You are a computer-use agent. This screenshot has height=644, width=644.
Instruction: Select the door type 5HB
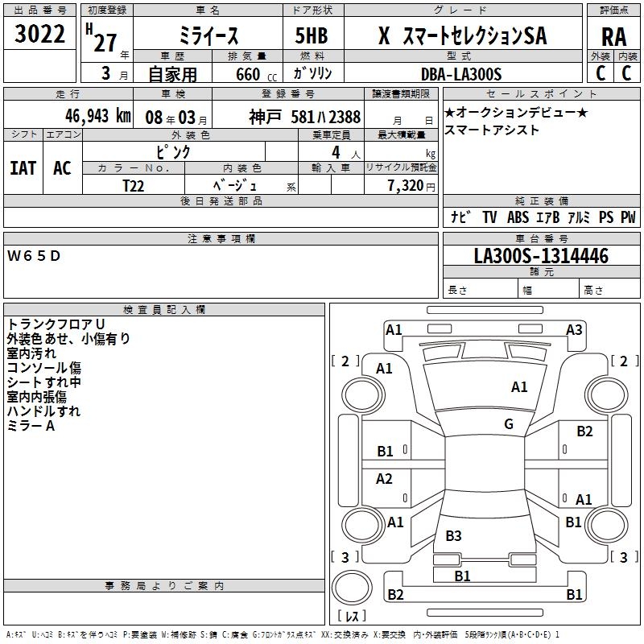tap(312, 35)
